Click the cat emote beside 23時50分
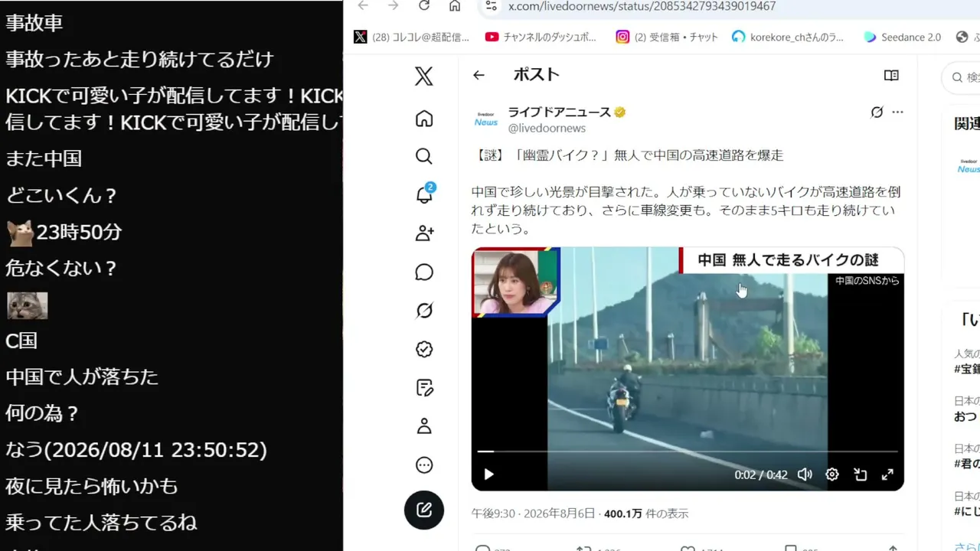Screen dimensions: 980x551 [21, 233]
